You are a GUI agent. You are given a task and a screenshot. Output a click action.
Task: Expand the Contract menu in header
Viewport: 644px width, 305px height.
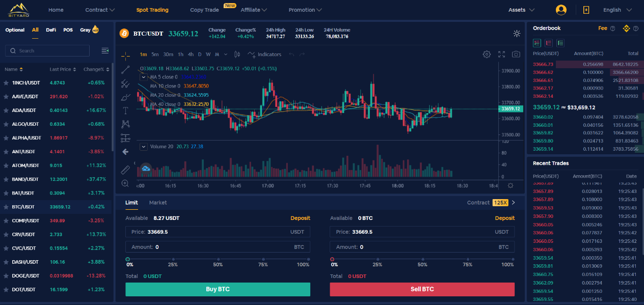pos(100,10)
